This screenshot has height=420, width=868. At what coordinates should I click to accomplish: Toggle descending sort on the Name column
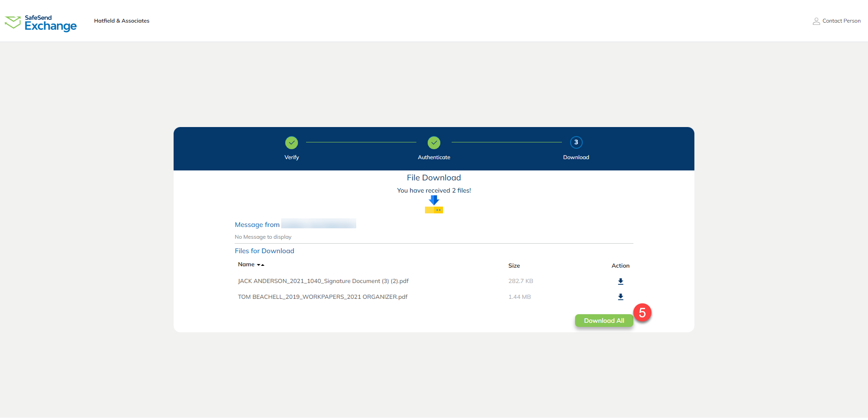pos(258,264)
